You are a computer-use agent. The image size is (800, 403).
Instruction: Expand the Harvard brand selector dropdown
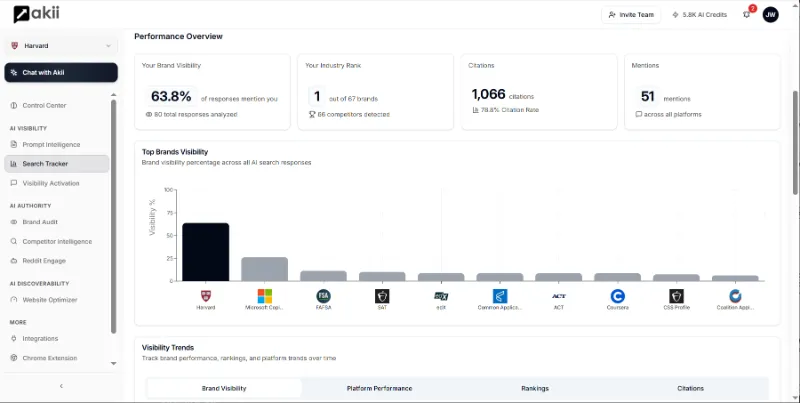(60, 46)
